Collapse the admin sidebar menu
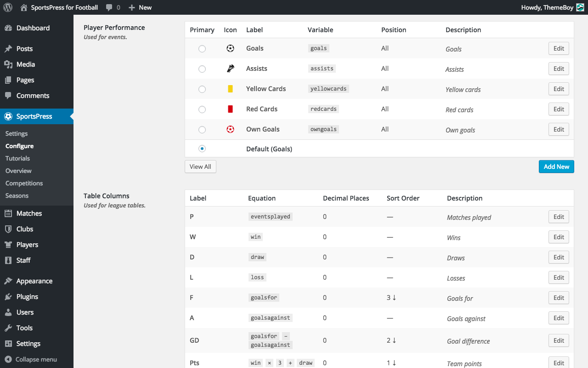Screen dimensions: 588x368 [31, 359]
